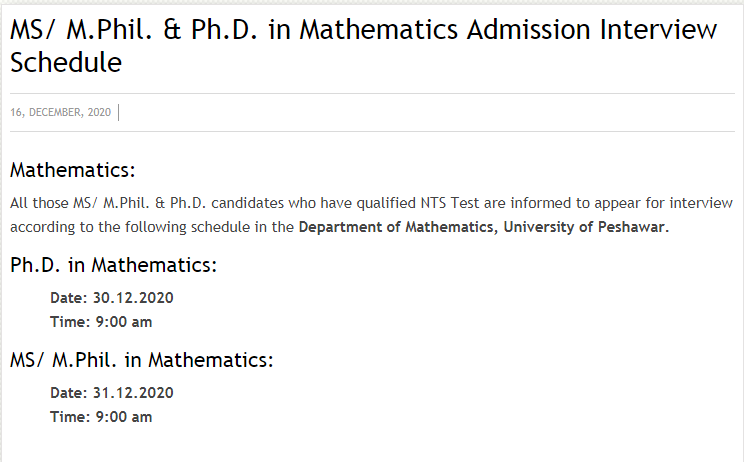Click the words NTS Test in paragraph

450,203
